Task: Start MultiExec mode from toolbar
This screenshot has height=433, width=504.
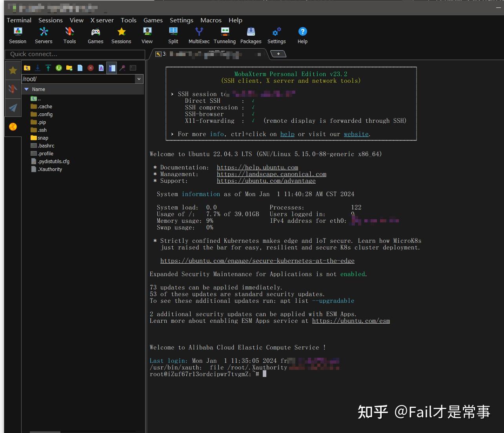Action: [x=199, y=35]
